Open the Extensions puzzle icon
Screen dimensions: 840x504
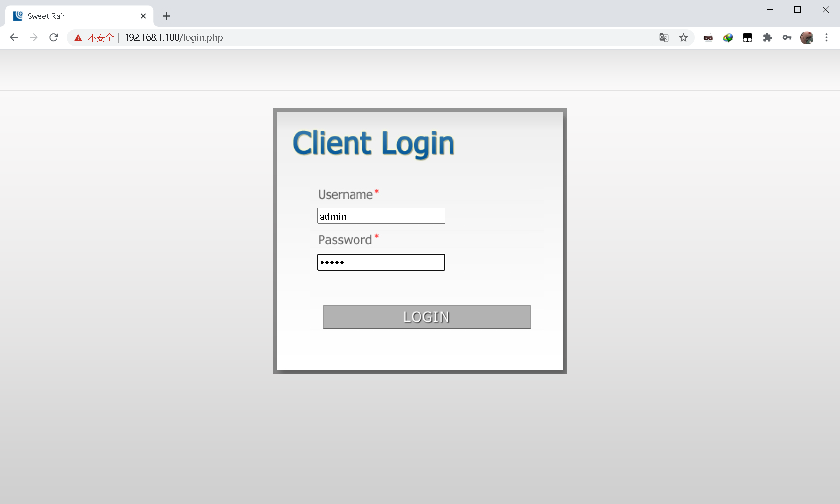pos(767,38)
